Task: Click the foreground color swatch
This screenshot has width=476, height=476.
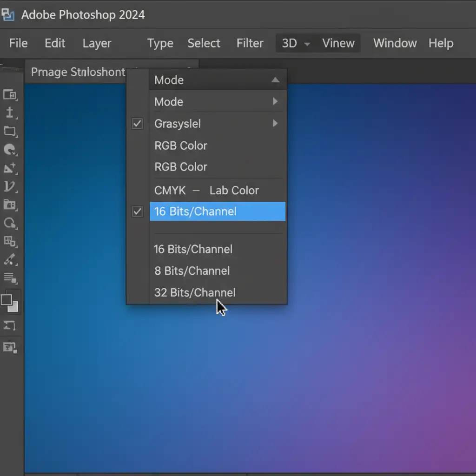Action: [x=7, y=300]
